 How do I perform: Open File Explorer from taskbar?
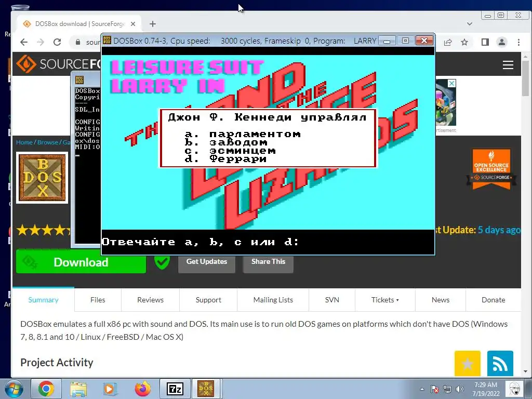(78, 389)
